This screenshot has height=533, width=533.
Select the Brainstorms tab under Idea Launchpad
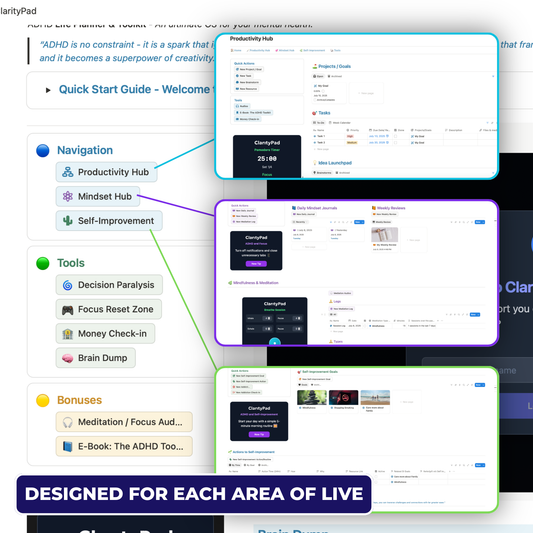click(x=322, y=173)
